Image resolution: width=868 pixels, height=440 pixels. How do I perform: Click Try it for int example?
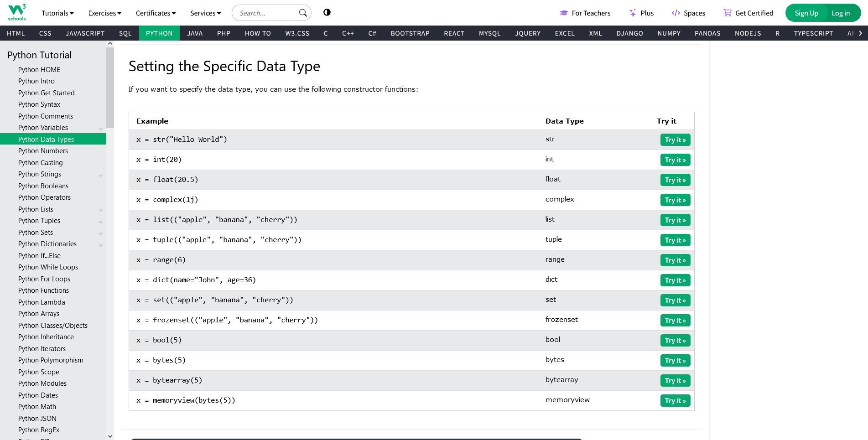[675, 160]
